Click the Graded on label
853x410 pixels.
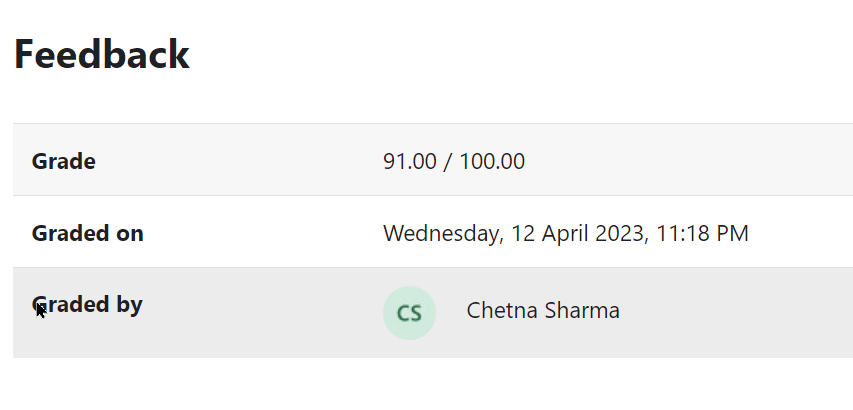point(88,233)
